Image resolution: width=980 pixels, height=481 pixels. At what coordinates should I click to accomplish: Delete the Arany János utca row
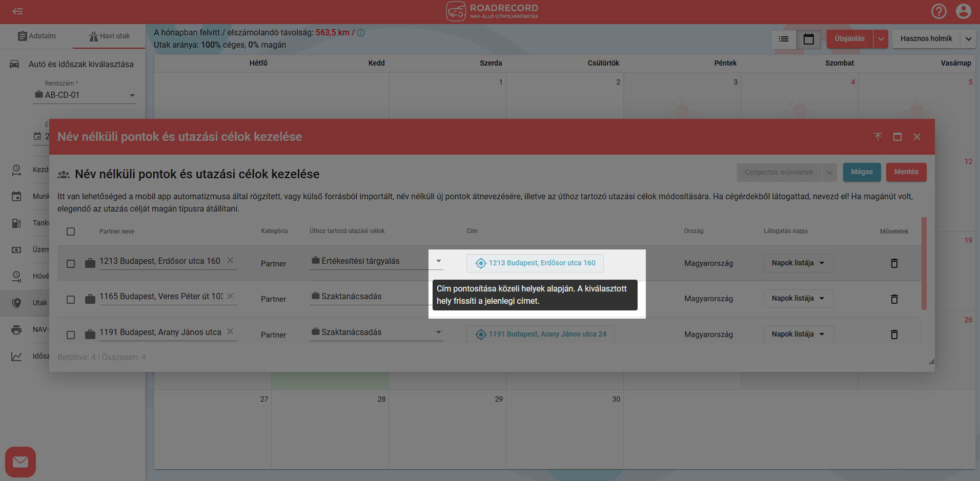click(894, 334)
